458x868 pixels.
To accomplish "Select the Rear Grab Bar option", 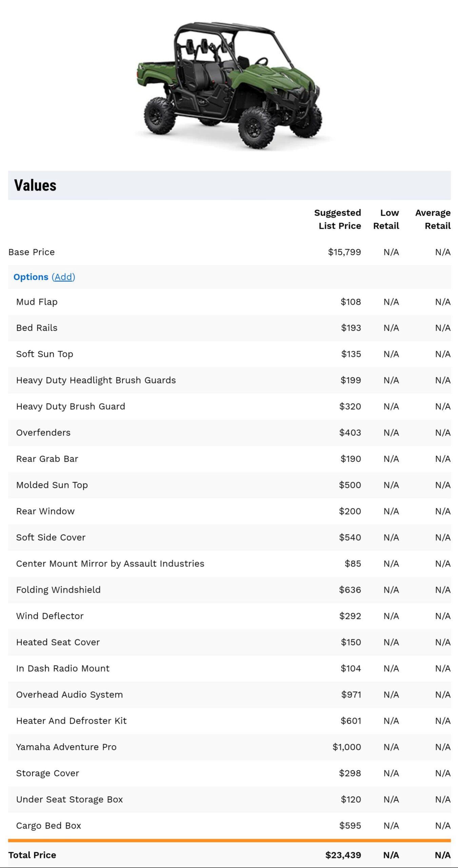I will coord(47,459).
